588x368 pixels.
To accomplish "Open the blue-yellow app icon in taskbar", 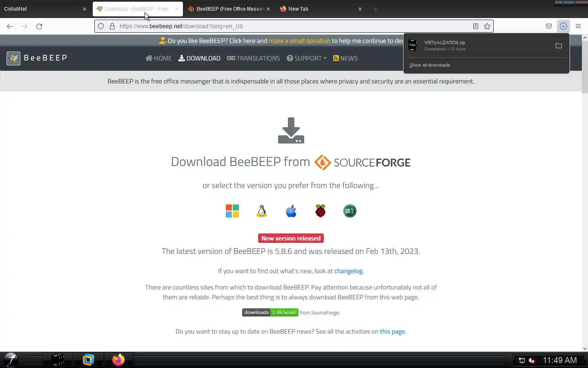I will [88, 360].
